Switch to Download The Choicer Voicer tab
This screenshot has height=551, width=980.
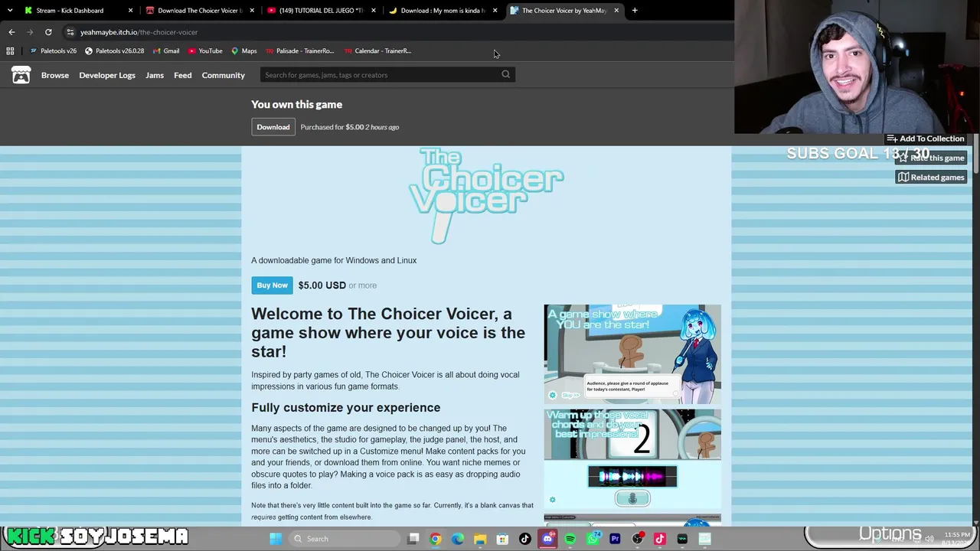coord(199,11)
